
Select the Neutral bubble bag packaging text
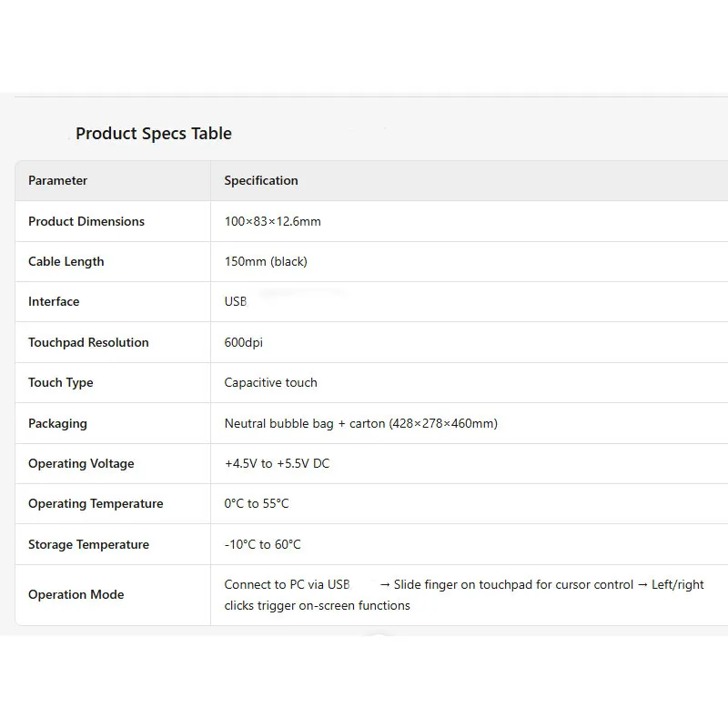tap(279, 423)
